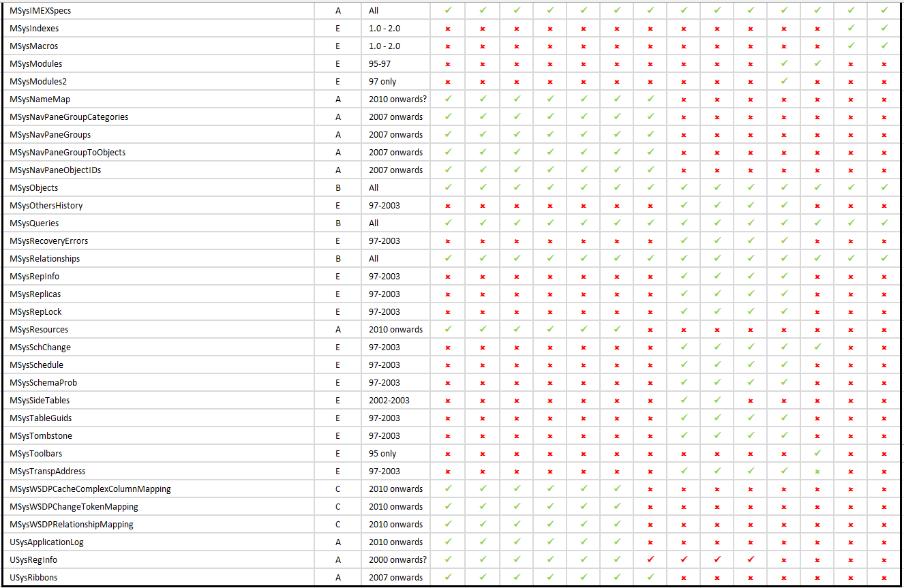The image size is (904, 588).
Task: Select MSysNavPaneGroupCategories in the name column
Action: (x=69, y=117)
